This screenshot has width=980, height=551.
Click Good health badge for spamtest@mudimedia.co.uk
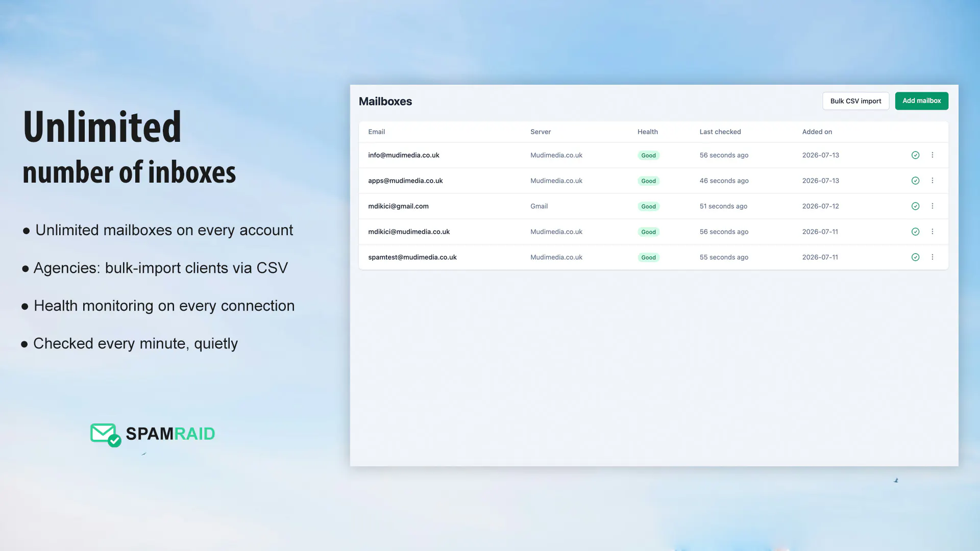tap(648, 258)
